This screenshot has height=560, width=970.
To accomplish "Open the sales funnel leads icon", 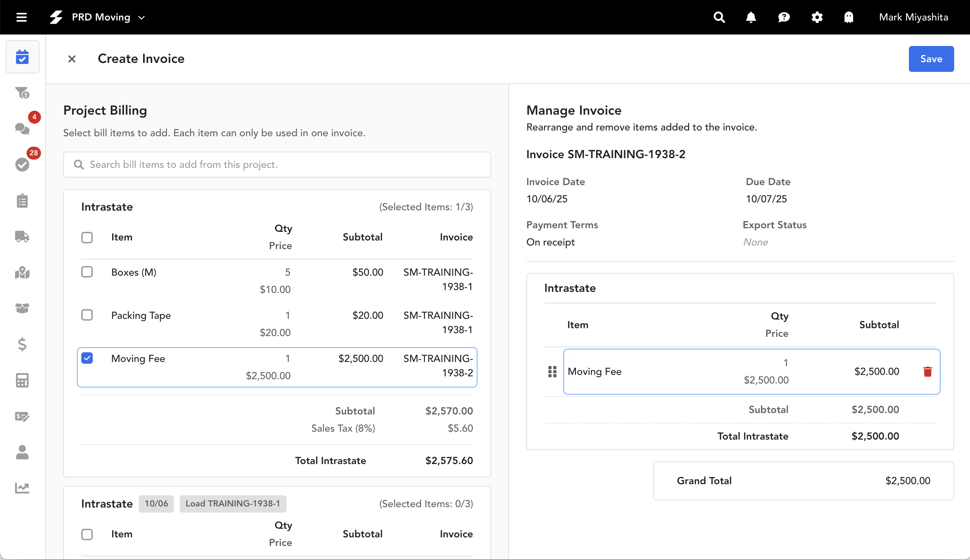I will pos(22,92).
